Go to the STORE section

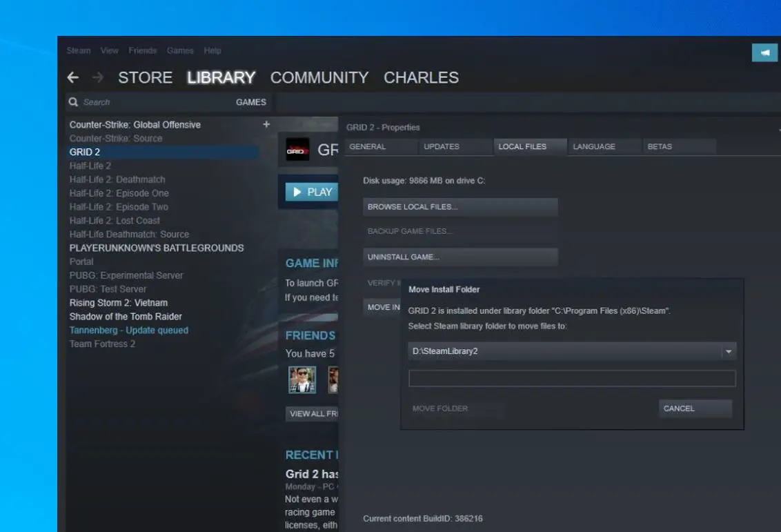point(145,77)
